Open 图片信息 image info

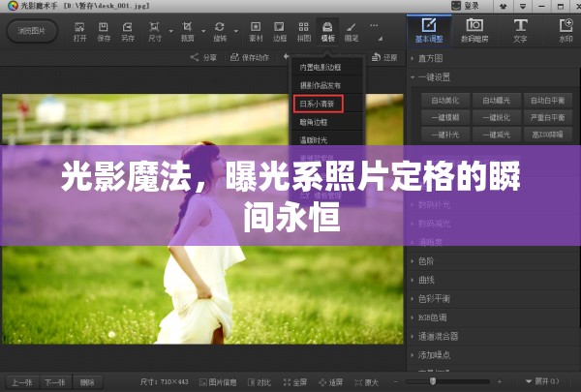pyautogui.click(x=218, y=382)
